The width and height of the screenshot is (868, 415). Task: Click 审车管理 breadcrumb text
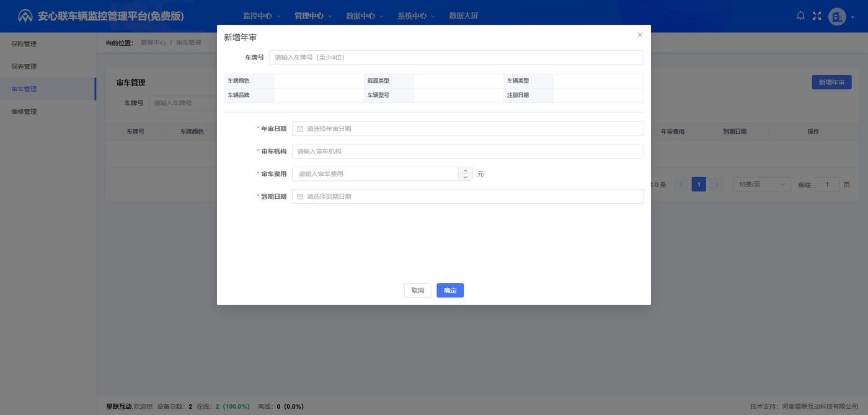point(188,43)
